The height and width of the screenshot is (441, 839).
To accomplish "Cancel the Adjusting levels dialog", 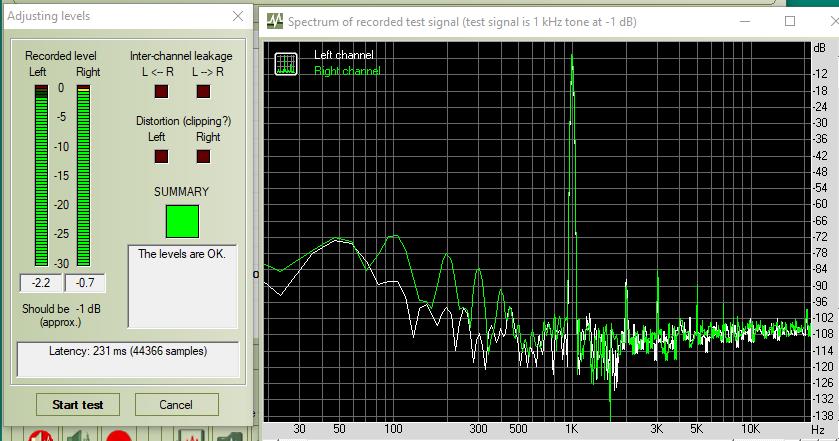I will click(x=177, y=405).
